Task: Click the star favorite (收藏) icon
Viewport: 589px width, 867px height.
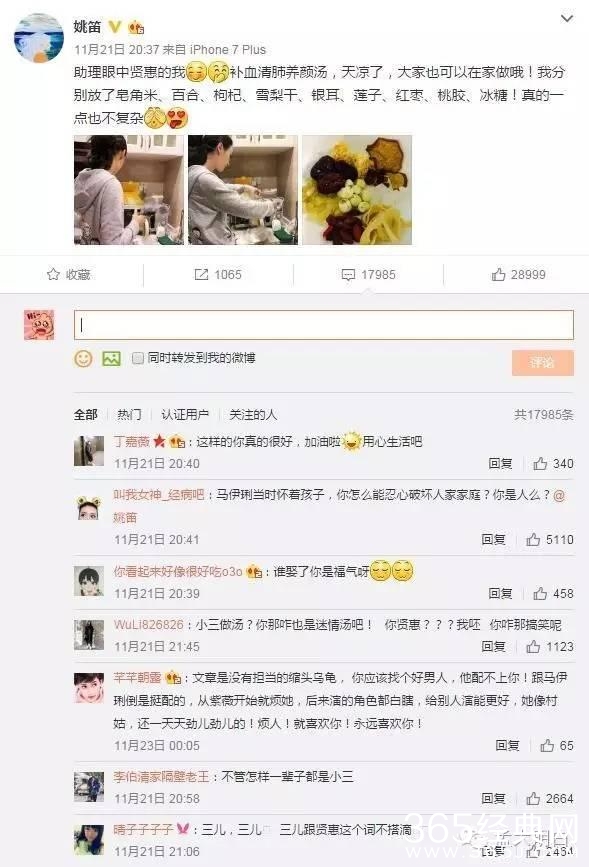Action: pyautogui.click(x=54, y=274)
